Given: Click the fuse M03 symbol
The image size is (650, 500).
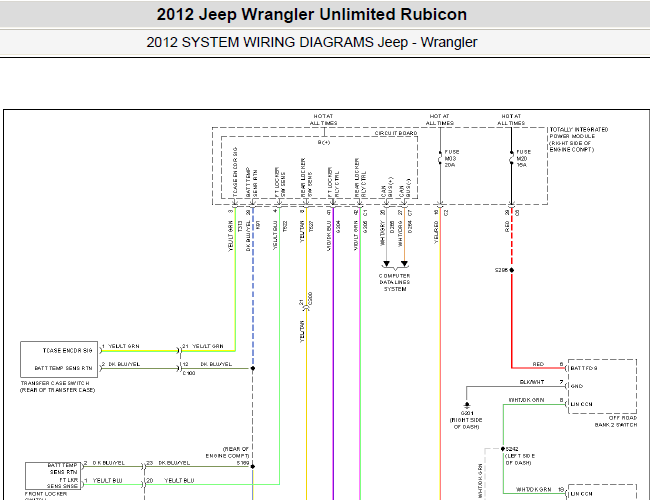Looking at the screenshot, I should tap(440, 158).
